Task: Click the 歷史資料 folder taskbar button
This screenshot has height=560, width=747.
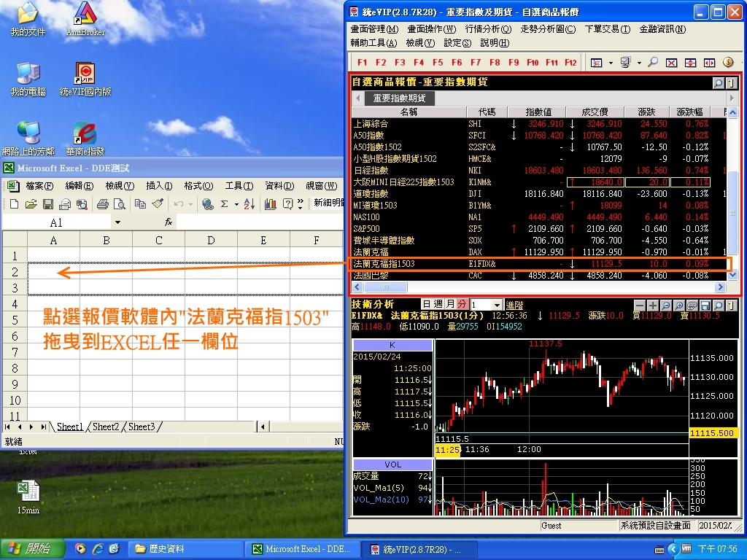Action: [x=186, y=549]
